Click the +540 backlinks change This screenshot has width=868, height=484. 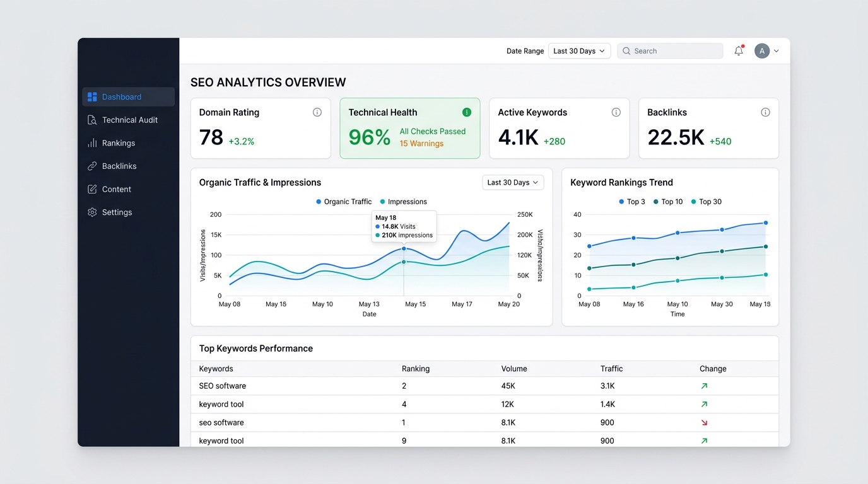[x=720, y=142]
